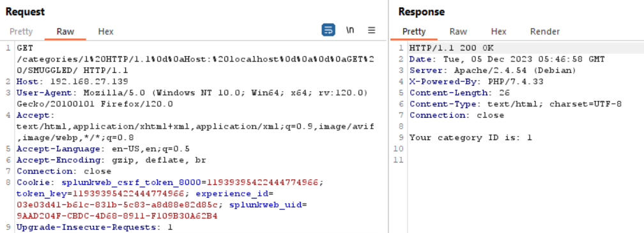
Task: Click the request Accept: header name
Action: [35, 115]
